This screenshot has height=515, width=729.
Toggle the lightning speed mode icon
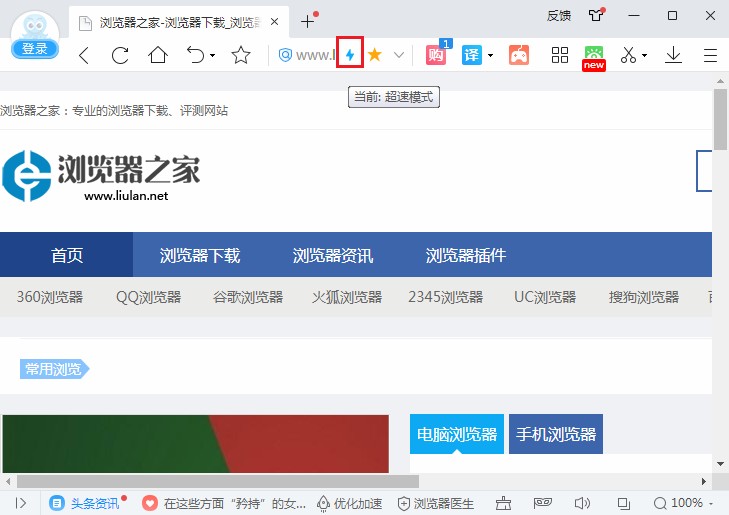[x=350, y=55]
